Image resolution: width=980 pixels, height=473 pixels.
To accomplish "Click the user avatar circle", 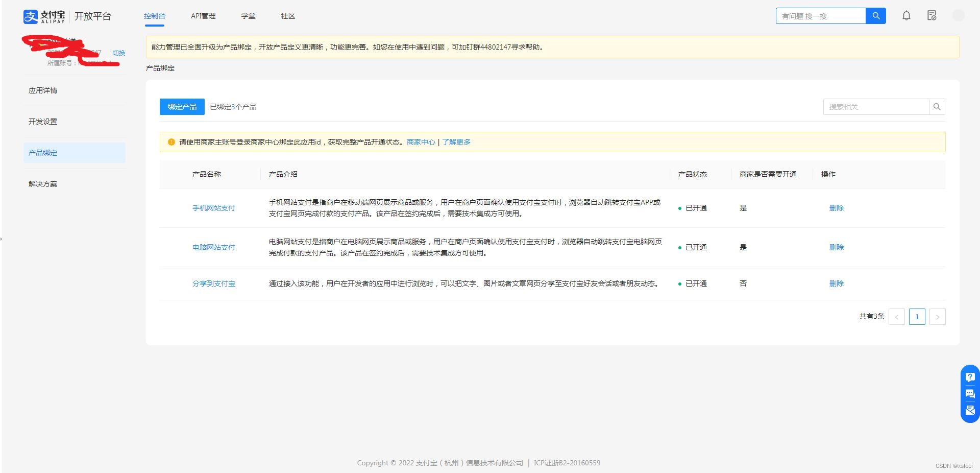I will [x=959, y=16].
